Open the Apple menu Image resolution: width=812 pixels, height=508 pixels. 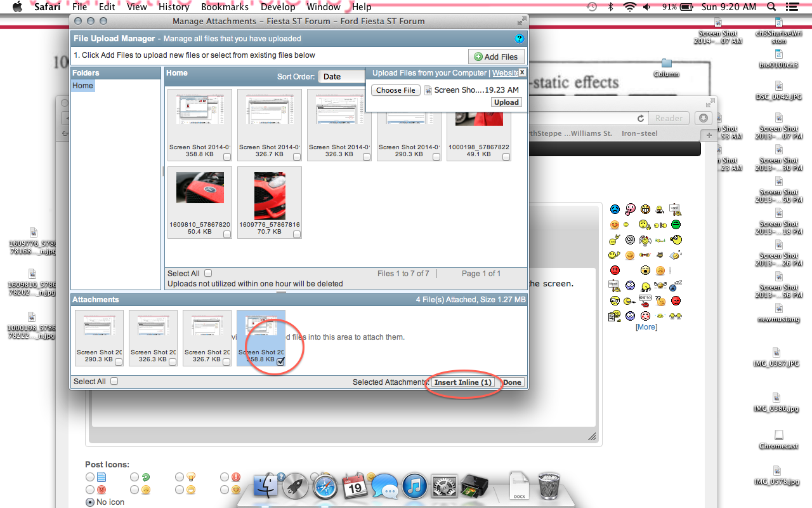[17, 7]
